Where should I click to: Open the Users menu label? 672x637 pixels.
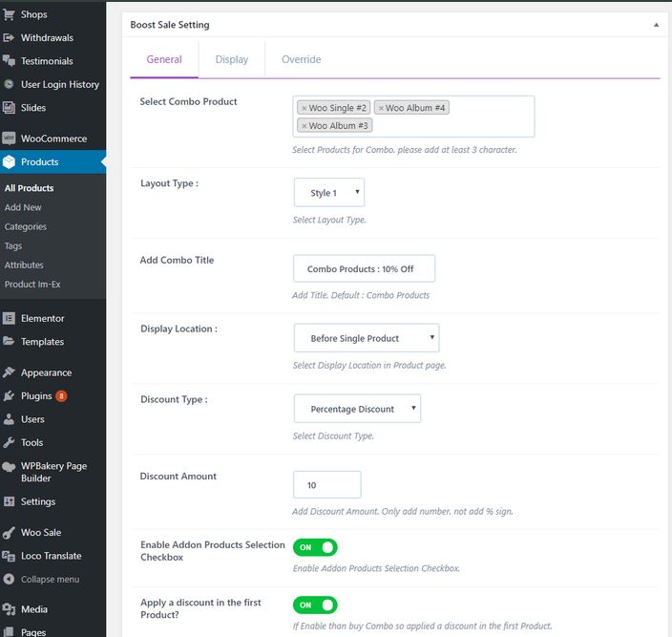32,419
